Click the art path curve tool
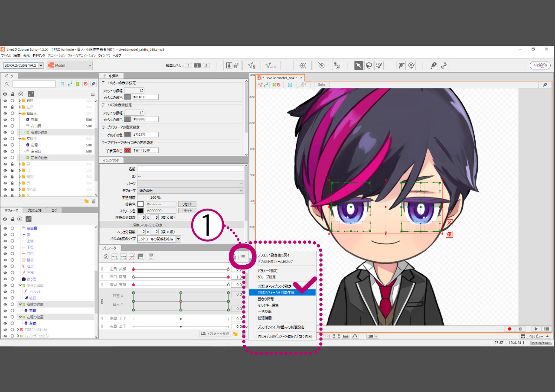The width and height of the screenshot is (555, 392). 443,65
